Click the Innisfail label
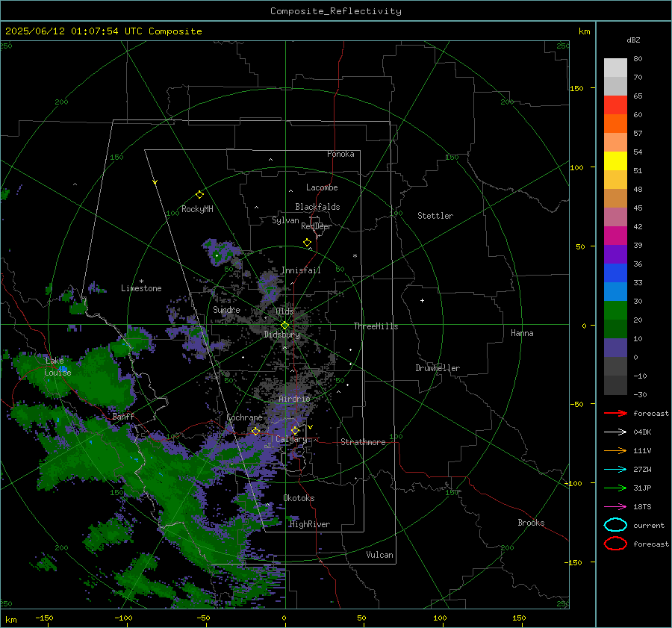The width and height of the screenshot is (672, 628). click(301, 270)
